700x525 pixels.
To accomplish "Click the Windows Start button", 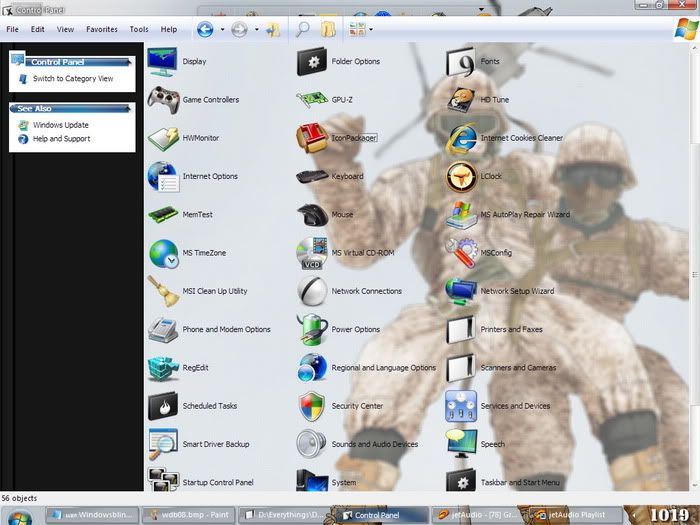I will (20, 518).
